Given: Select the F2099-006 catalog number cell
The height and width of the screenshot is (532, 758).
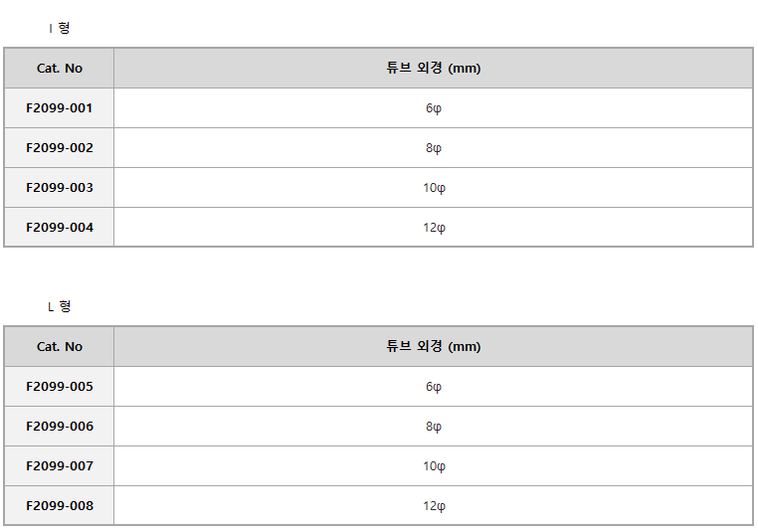Looking at the screenshot, I should [x=59, y=427].
